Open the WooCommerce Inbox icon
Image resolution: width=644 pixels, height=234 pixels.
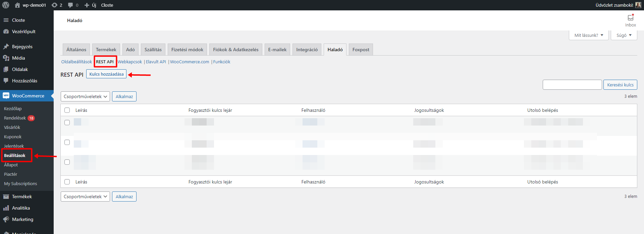pos(630,18)
